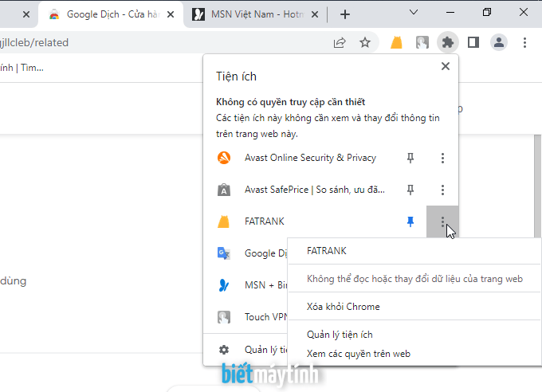Viewport: 542px width, 392px height.
Task: Click the Google Dịch translate icon
Action: click(224, 253)
